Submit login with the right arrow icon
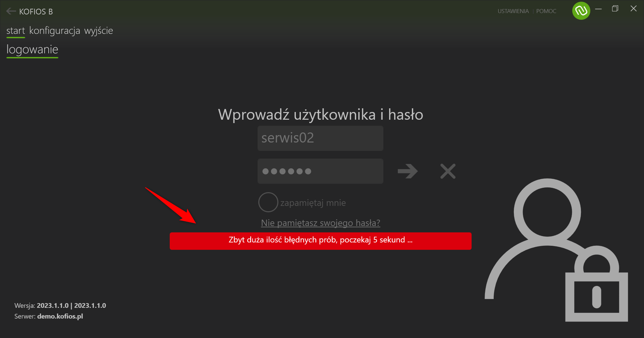 tap(408, 171)
